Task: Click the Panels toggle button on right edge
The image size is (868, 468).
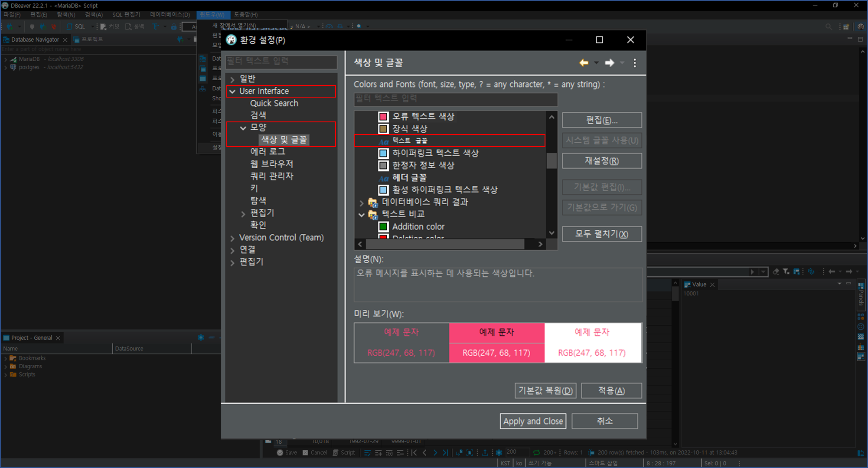Action: [861, 295]
